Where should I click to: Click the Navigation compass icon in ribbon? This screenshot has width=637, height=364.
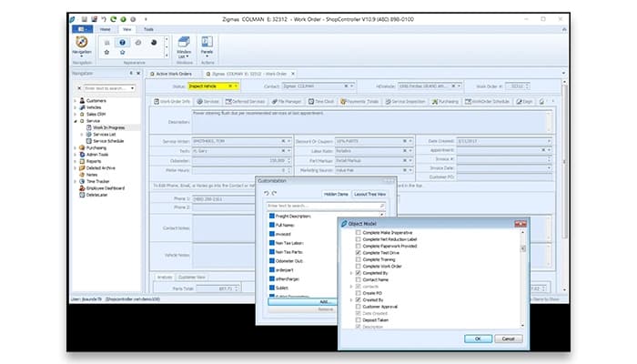point(82,42)
